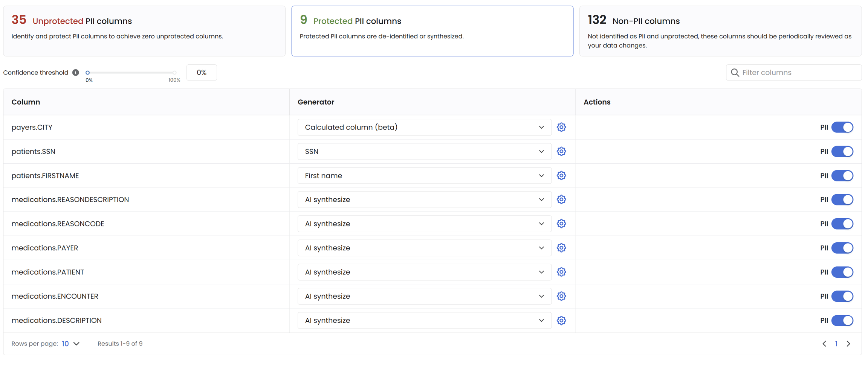Image resolution: width=868 pixels, height=368 pixels.
Task: Click the confidence threshold slider handle
Action: coord(88,73)
